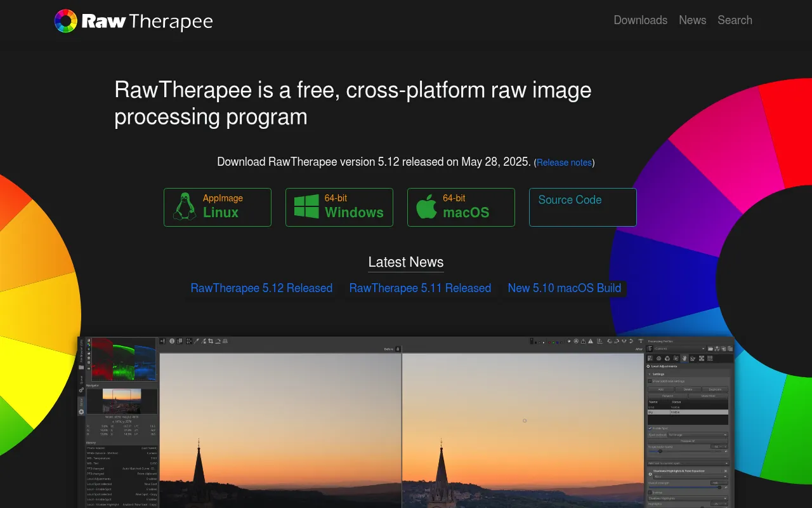Open the RawTherapee 5.11 Released article
This screenshot has width=812, height=508.
click(x=420, y=288)
